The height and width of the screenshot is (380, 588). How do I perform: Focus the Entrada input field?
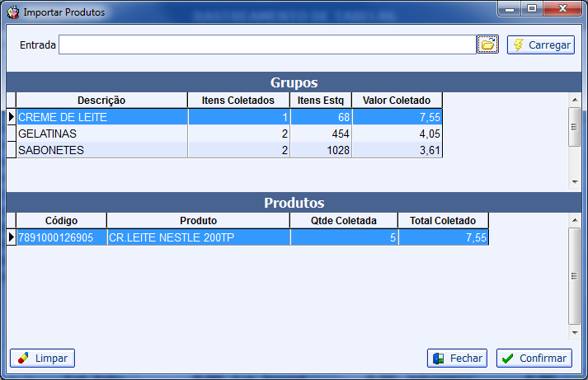tap(267, 45)
